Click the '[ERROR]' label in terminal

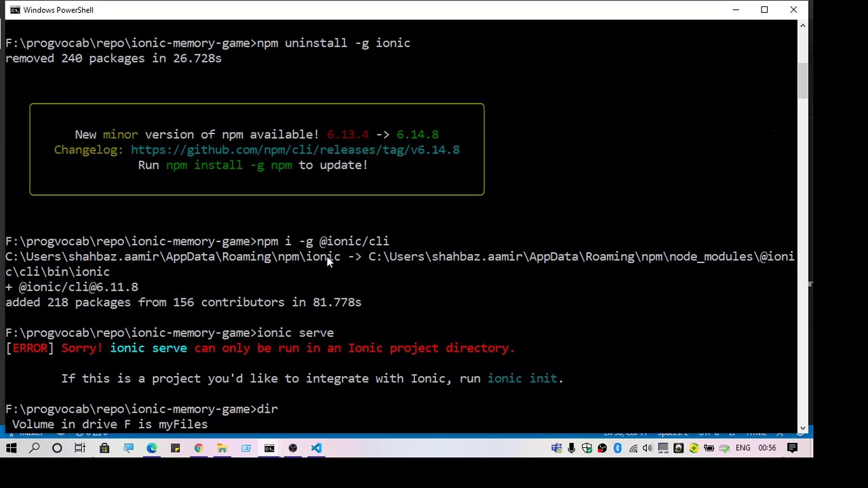pos(30,348)
